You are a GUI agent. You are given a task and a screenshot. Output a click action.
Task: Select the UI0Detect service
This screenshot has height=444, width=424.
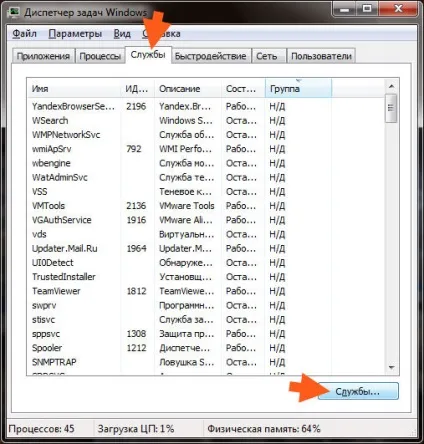pos(206,263)
